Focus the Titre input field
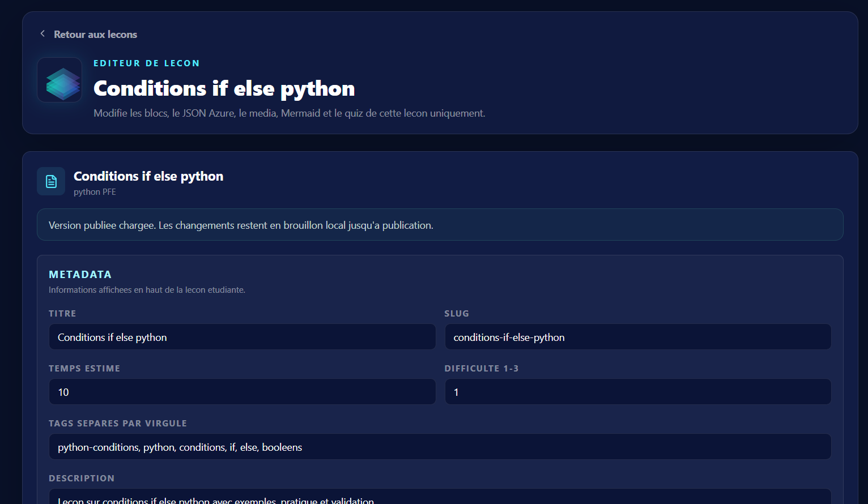Screen dimensions: 868x504 242,337
